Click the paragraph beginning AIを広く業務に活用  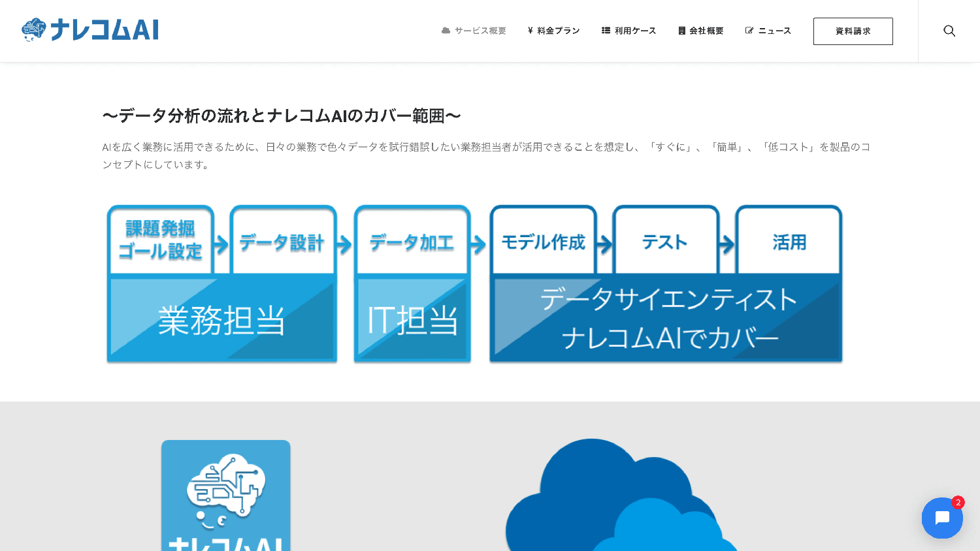tap(486, 155)
